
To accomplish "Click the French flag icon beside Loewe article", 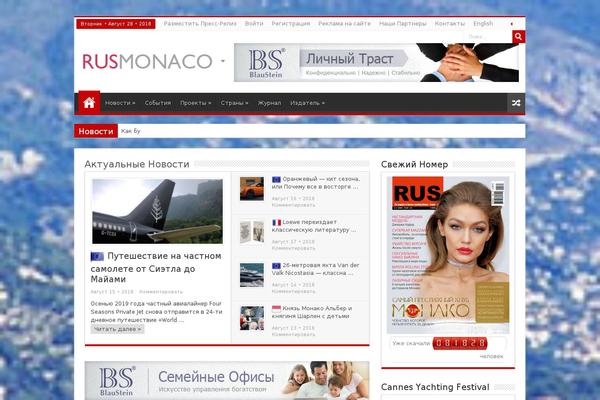I will click(276, 222).
